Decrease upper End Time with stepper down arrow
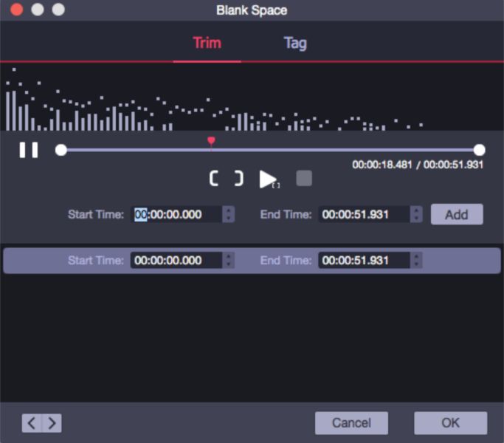The width and height of the screenshot is (504, 443). pyautogui.click(x=416, y=219)
